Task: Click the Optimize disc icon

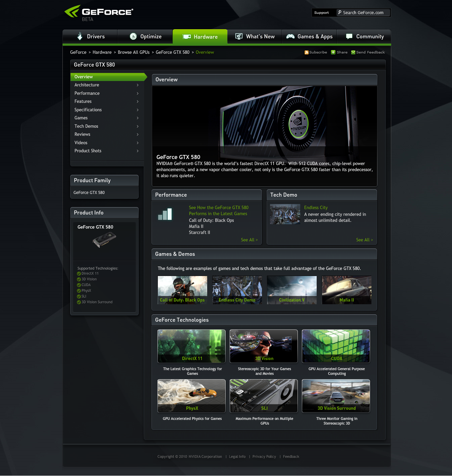Action: (x=133, y=36)
